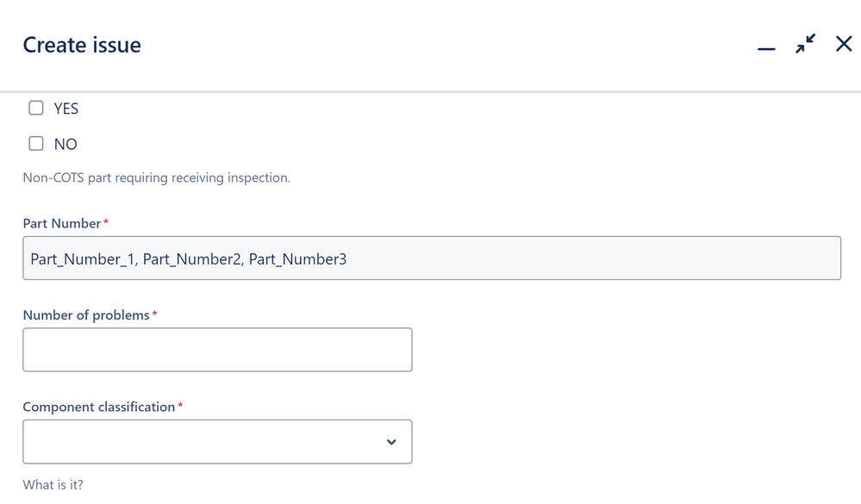This screenshot has height=504, width=861.
Task: Click the Number of problems input box
Action: [x=217, y=350]
